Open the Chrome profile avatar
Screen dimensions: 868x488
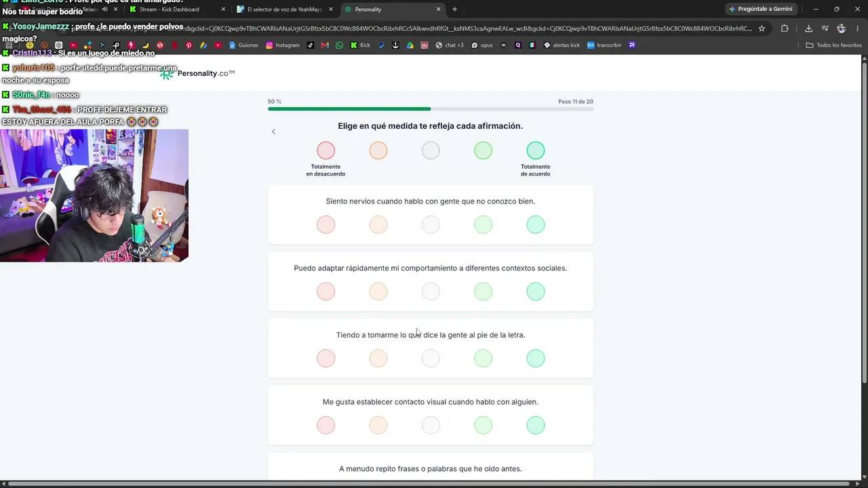click(842, 28)
